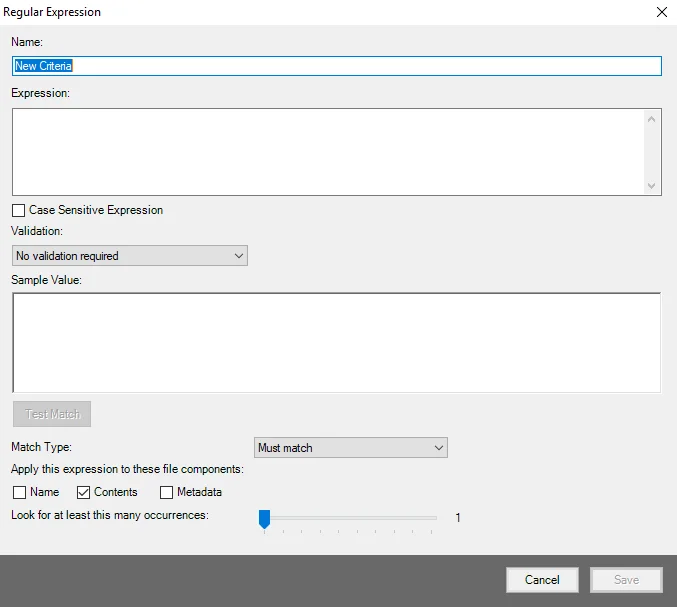Click the Expression scrollbar down arrow

[652, 186]
